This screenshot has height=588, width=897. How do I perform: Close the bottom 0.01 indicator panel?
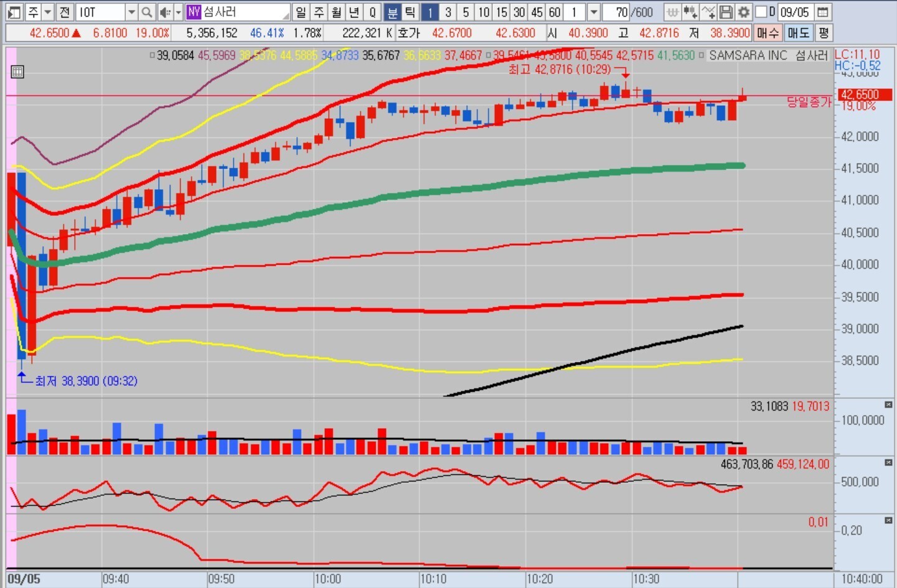coord(888,520)
